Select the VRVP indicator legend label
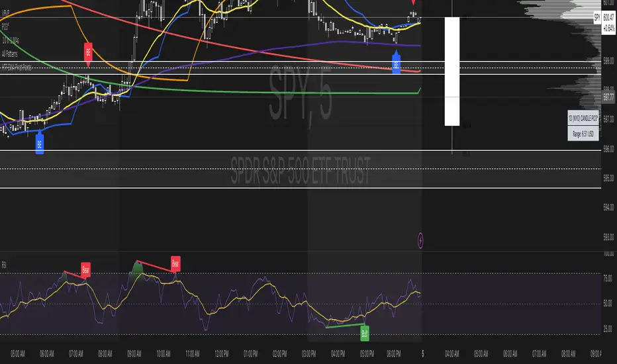Image resolution: width=617 pixels, height=364 pixels. (5, 13)
